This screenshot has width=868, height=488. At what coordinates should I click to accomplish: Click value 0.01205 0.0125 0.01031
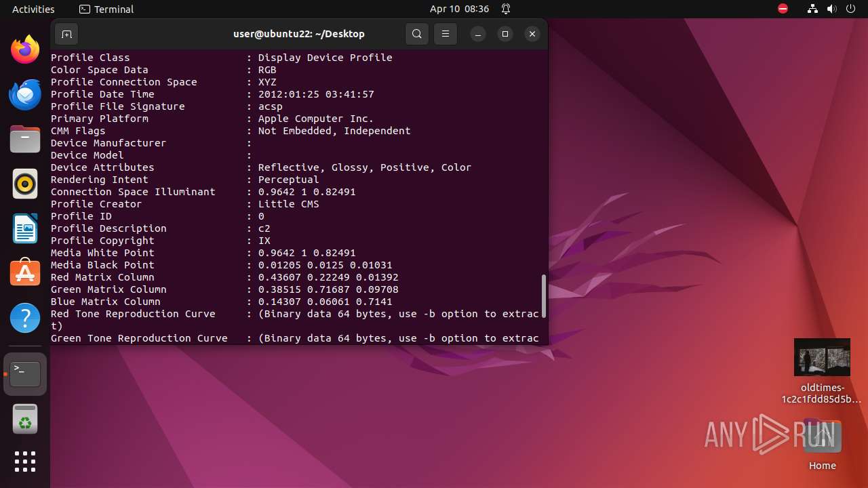point(325,265)
